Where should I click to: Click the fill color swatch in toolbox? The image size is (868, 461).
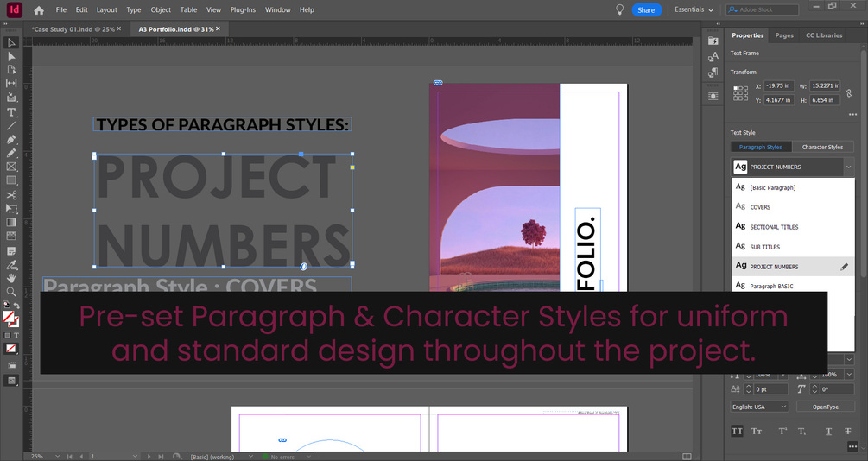click(9, 317)
